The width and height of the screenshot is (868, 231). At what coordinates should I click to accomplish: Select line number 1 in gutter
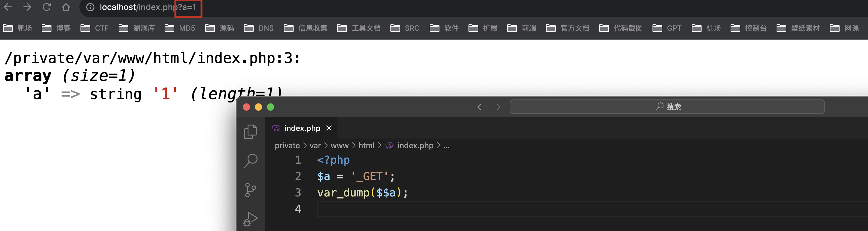coord(298,160)
